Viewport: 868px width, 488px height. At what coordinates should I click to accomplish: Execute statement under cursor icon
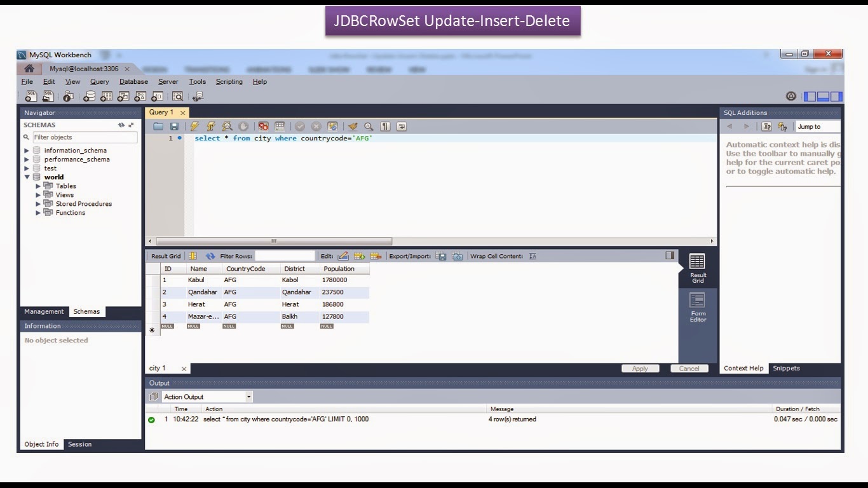pyautogui.click(x=211, y=126)
